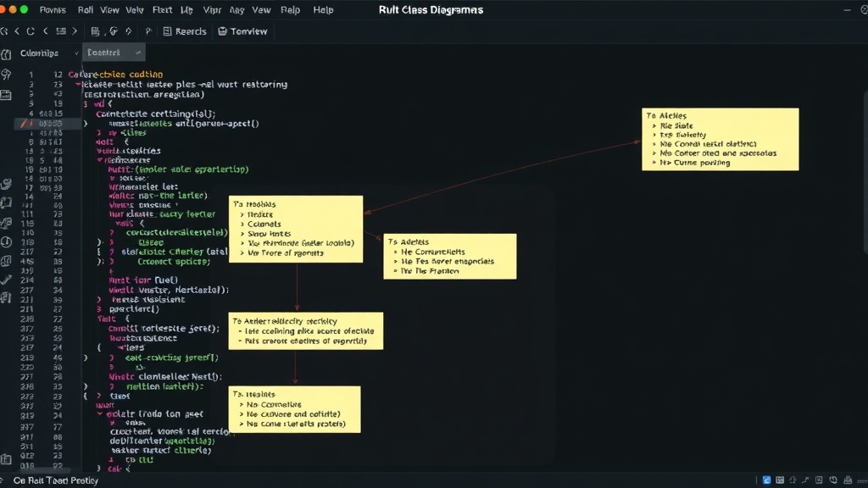Click the pen tool icon in the left sidebar
Viewport: 868px width, 488px height.
point(6,280)
